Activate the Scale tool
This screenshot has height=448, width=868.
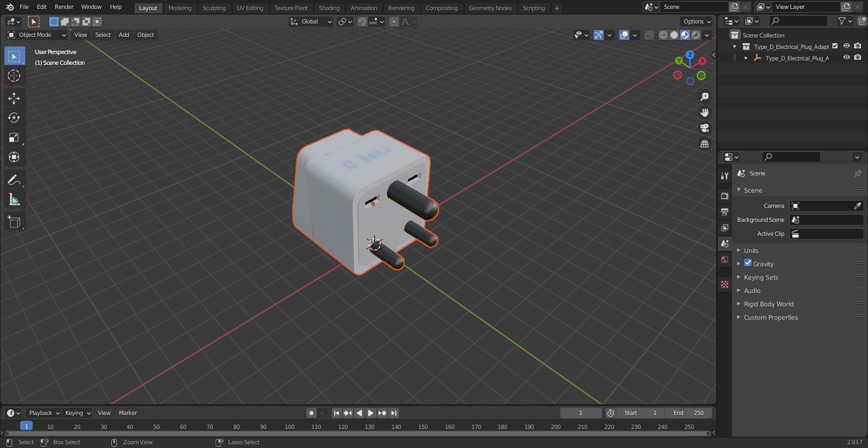click(x=14, y=137)
